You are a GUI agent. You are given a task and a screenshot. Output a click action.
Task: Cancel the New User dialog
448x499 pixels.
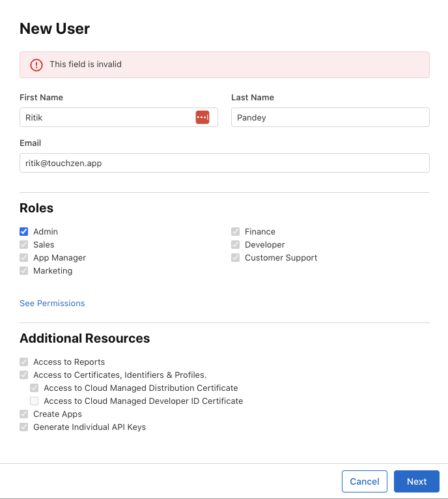coord(365,481)
